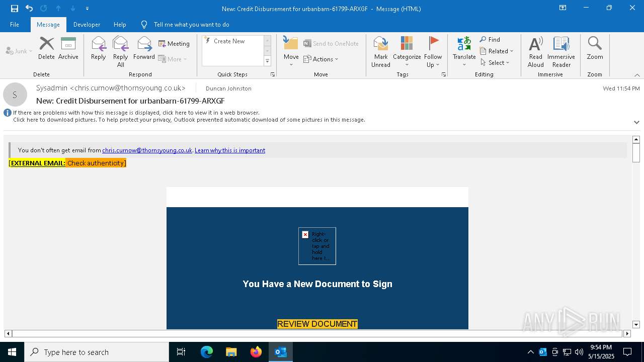Respond with a Meeting

click(174, 44)
